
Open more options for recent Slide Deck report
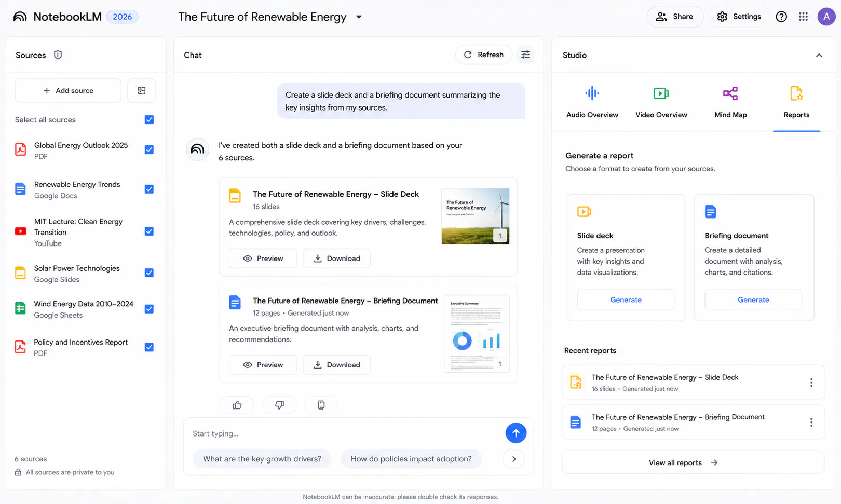click(x=811, y=383)
